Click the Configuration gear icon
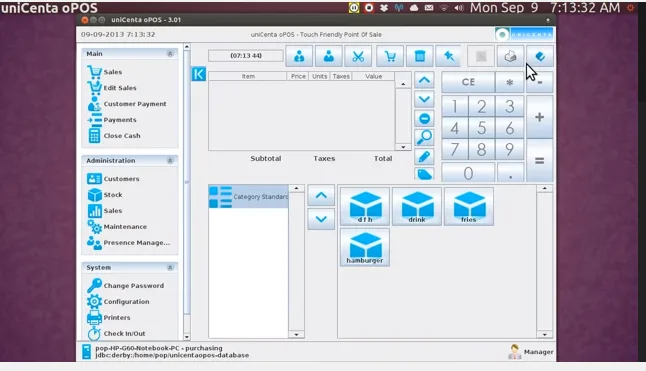Viewport: 646px width, 371px height. coord(94,301)
